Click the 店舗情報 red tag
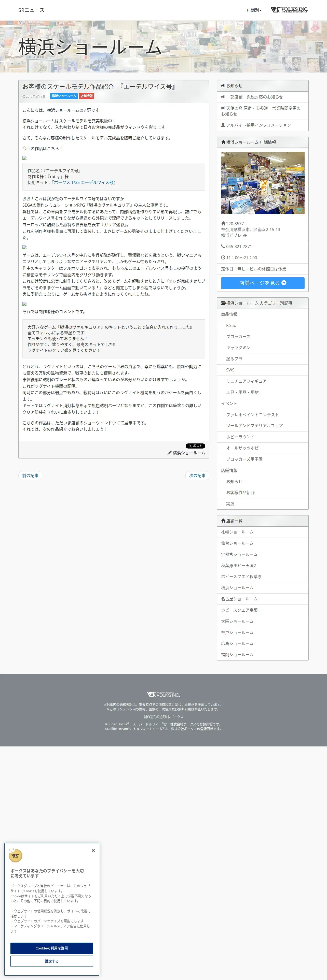 pyautogui.click(x=87, y=96)
